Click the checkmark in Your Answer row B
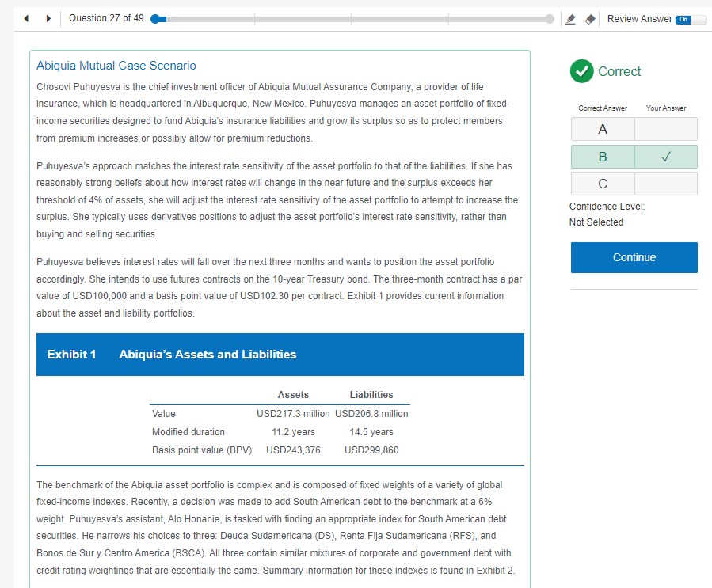 pyautogui.click(x=666, y=157)
